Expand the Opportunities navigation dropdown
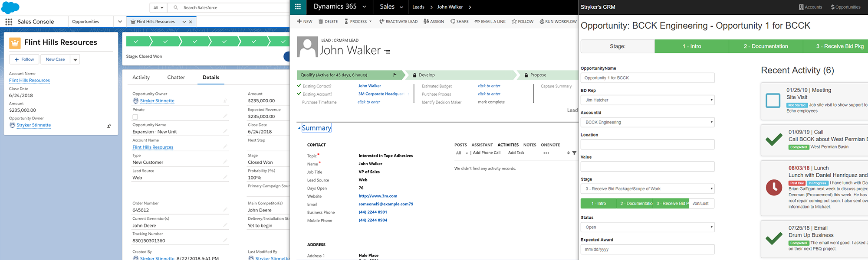Viewport: 868px width, 260px height. 120,22
